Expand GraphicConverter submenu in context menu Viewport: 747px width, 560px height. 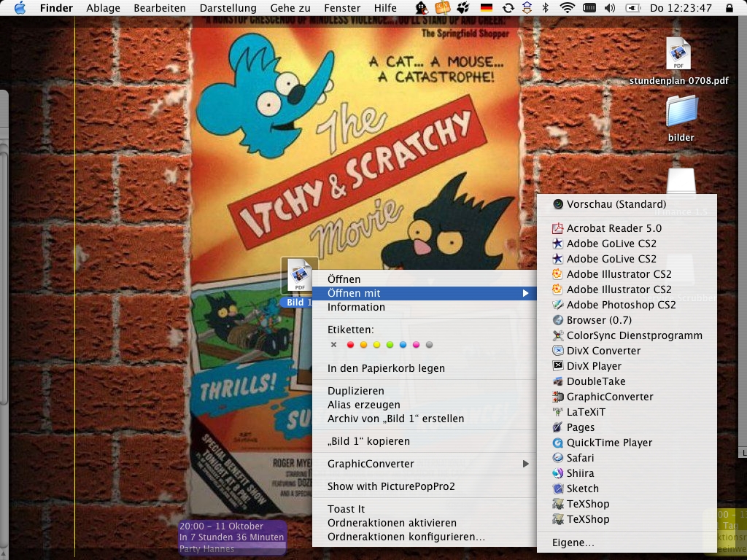(525, 464)
